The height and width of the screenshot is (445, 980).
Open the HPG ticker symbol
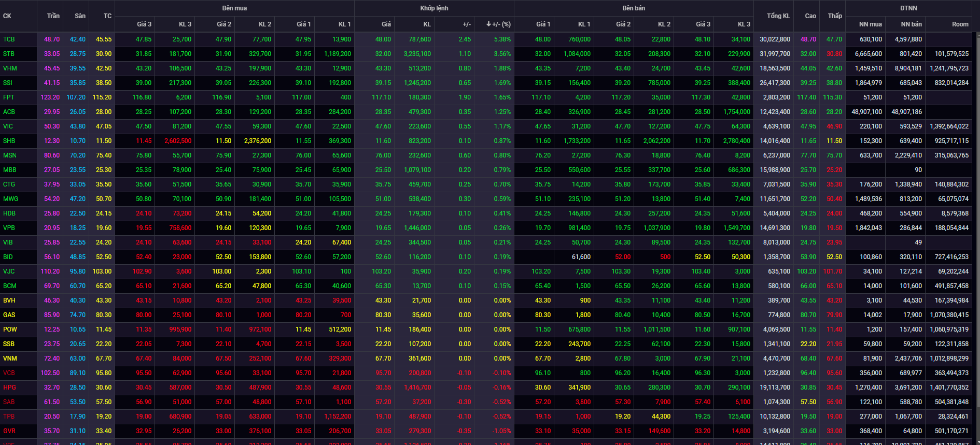coord(9,387)
